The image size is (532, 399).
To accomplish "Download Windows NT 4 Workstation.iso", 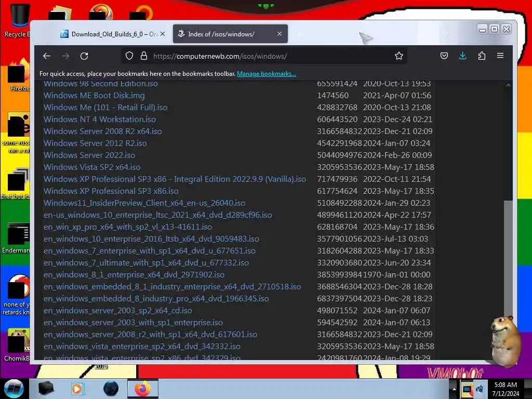I will 100,119.
